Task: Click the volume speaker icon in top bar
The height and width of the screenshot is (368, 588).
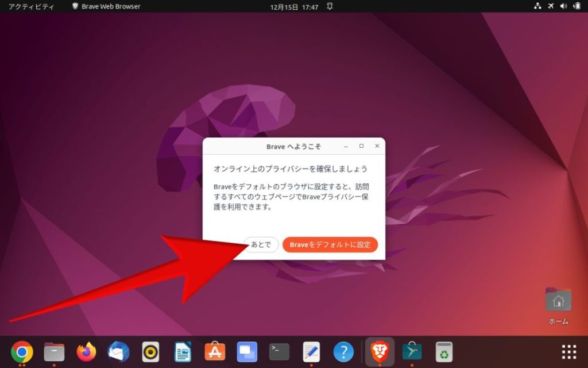Action: (563, 6)
